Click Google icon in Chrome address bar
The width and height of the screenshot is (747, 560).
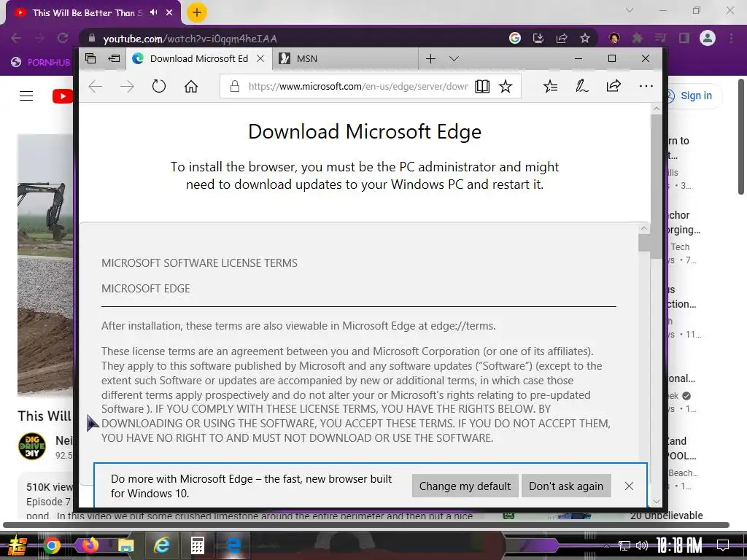(515, 38)
